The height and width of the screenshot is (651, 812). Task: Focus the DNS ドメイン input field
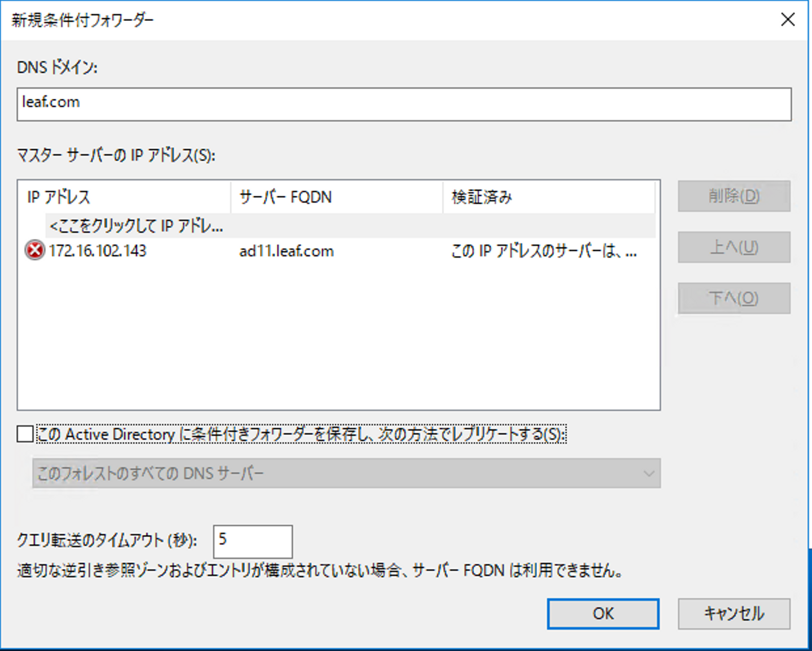click(404, 104)
